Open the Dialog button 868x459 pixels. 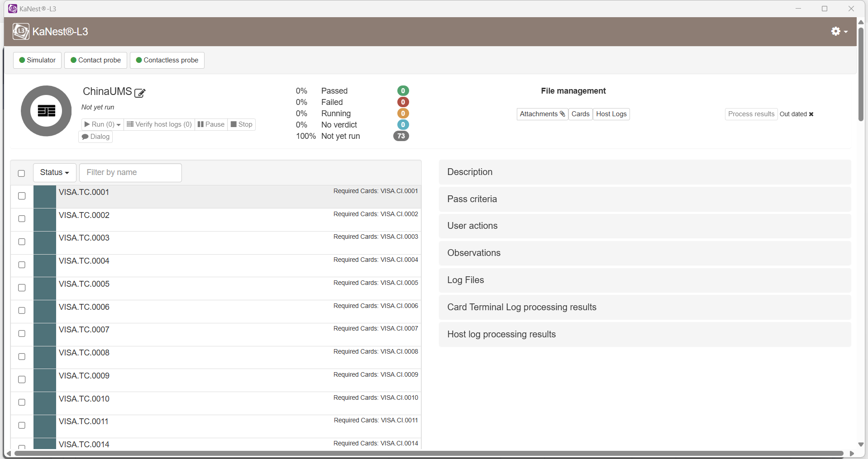pos(95,137)
